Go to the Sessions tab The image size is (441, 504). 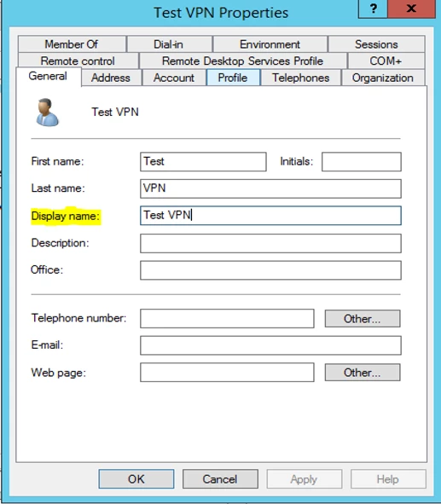[x=376, y=44]
